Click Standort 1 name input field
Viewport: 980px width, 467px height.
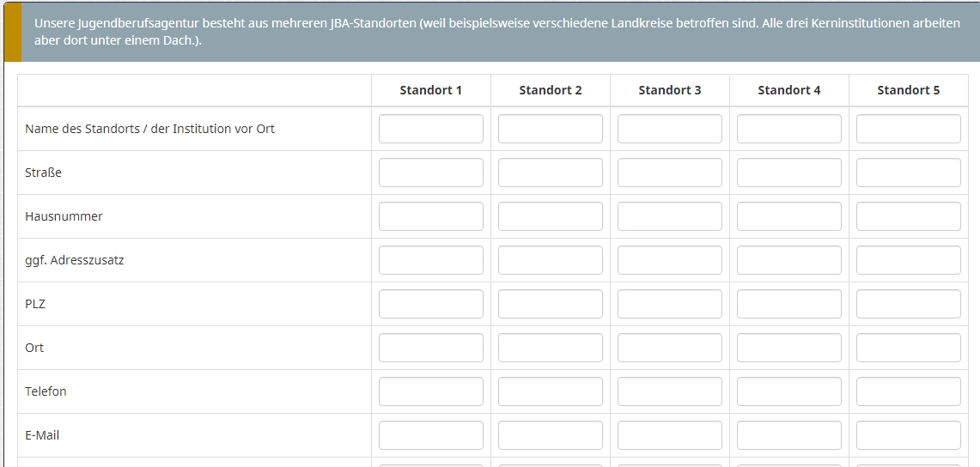[x=430, y=129]
